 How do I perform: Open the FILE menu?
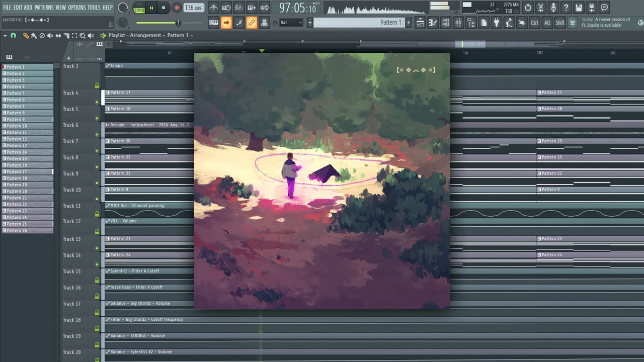coord(7,8)
